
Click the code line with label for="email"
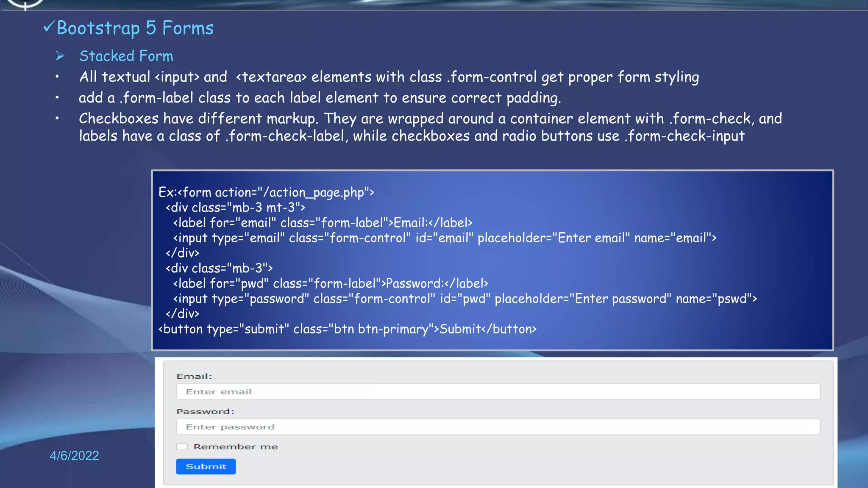(323, 223)
